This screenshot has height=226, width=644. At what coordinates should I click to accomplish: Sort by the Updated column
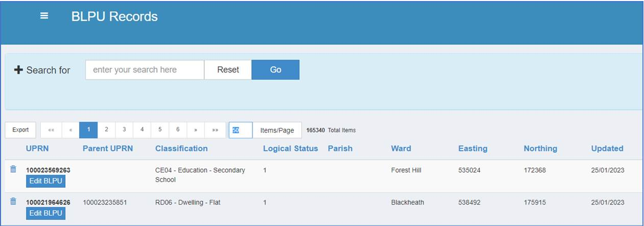point(607,148)
